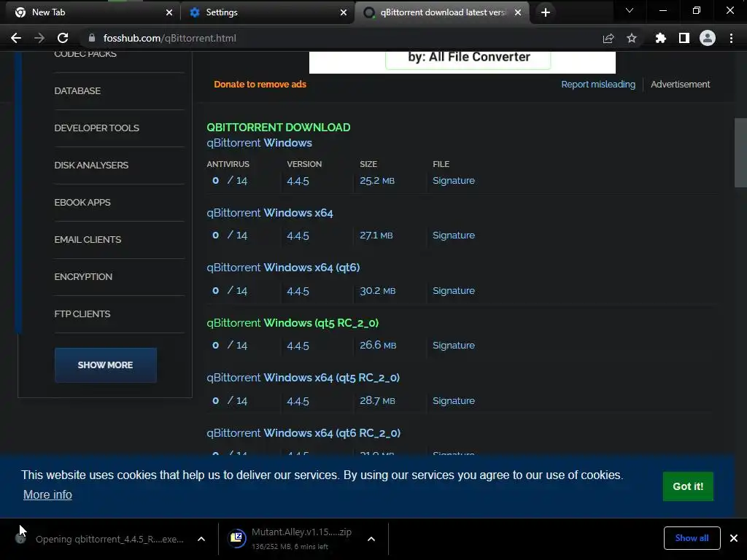Open the DEVELOPER TOOLS category

point(97,128)
